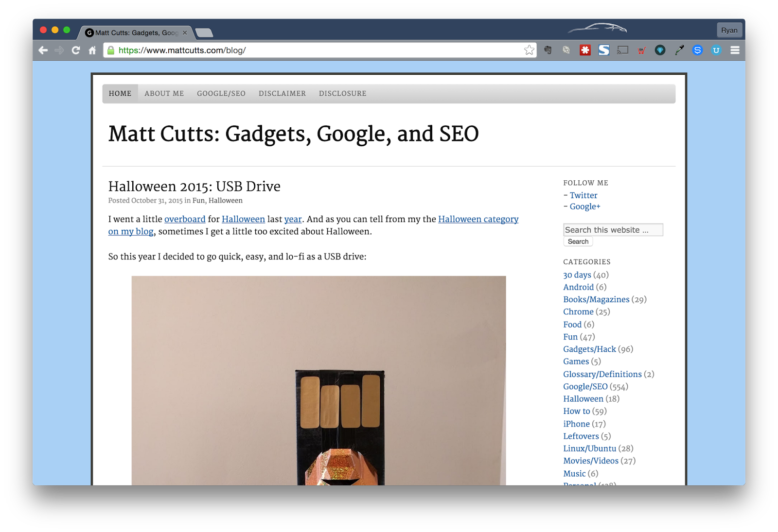Open the HOME navigation item
Image resolution: width=778 pixels, height=532 pixels.
pyautogui.click(x=120, y=93)
